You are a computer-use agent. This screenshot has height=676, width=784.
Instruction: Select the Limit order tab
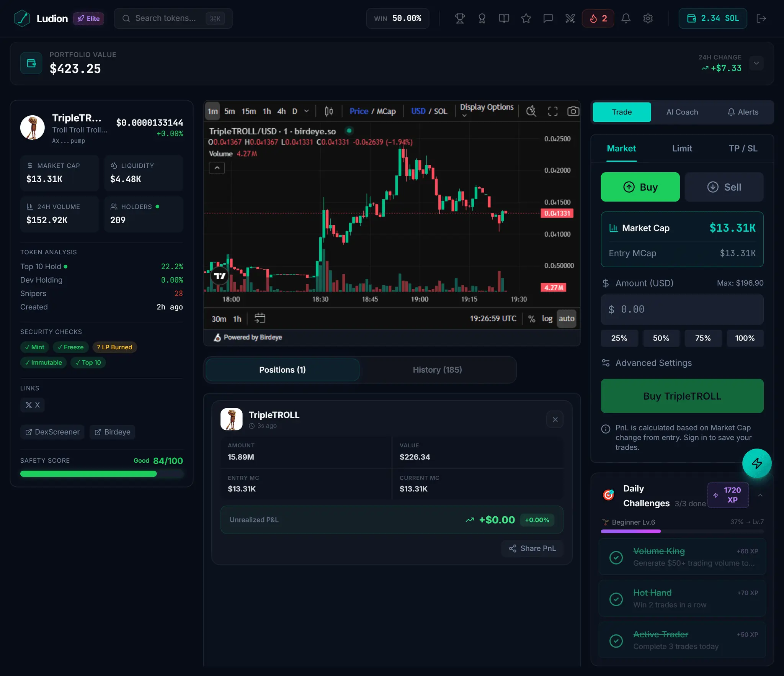coord(682,149)
